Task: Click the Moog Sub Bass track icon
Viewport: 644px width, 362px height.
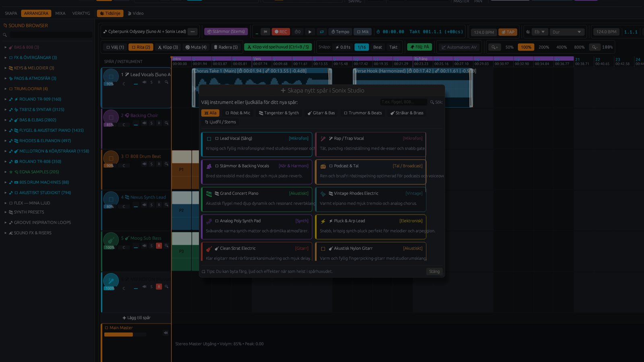Action: pos(111,240)
